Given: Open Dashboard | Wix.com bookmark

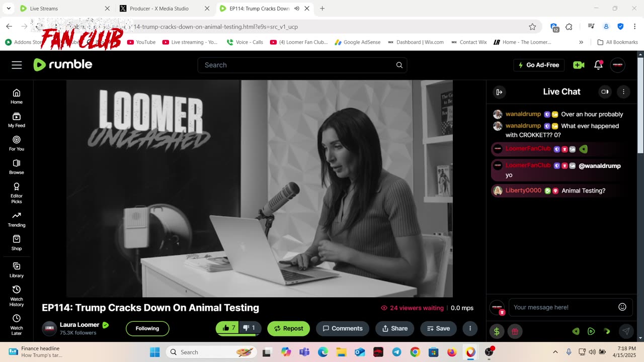Looking at the screenshot, I should click(416, 42).
